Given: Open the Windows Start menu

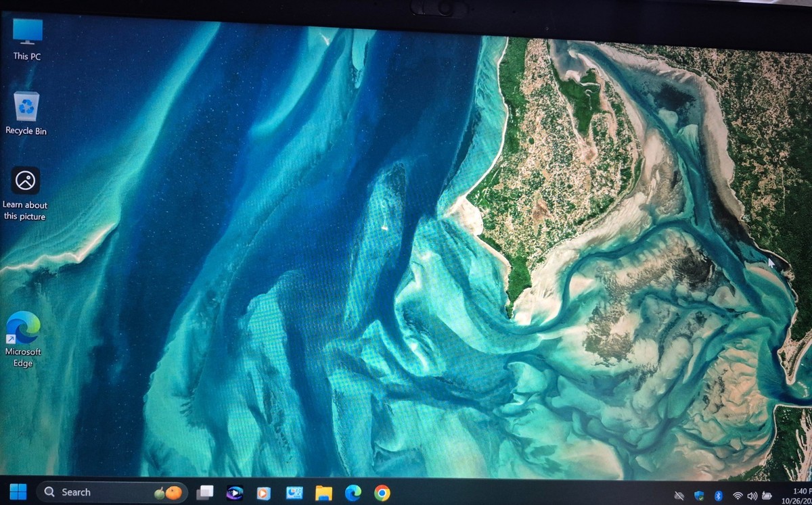Looking at the screenshot, I should [x=18, y=492].
